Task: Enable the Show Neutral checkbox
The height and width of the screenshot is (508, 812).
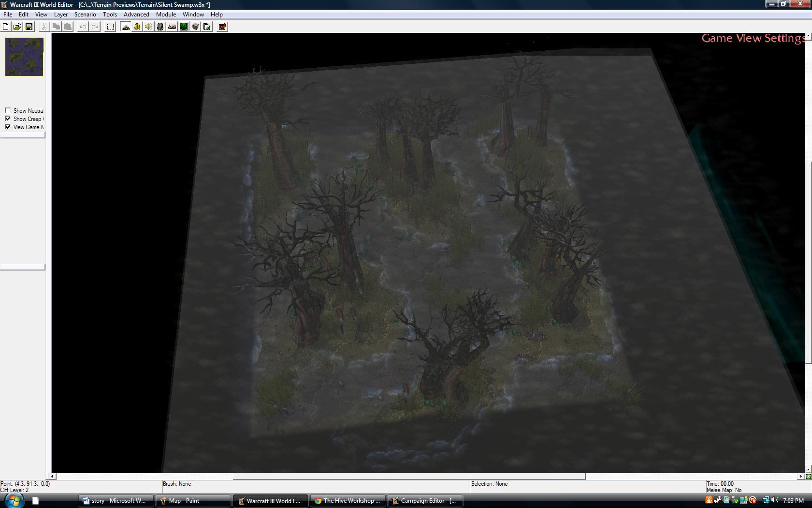Action: pos(8,110)
